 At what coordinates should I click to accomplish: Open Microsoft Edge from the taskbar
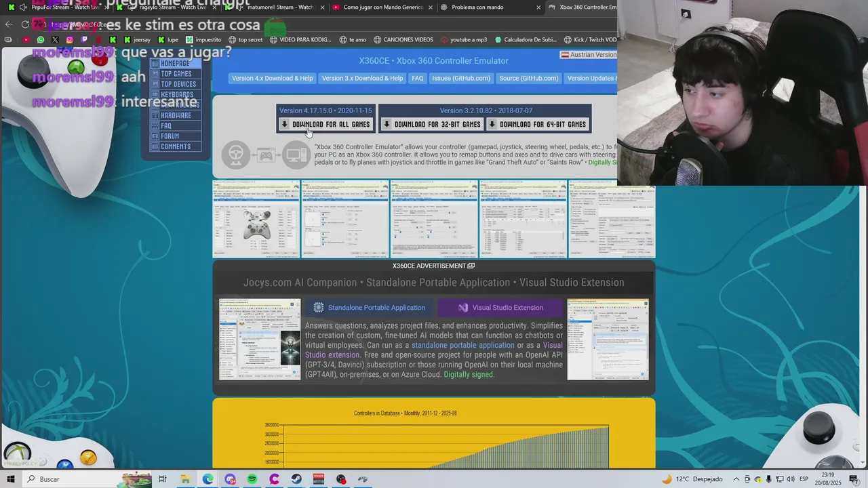click(x=208, y=479)
